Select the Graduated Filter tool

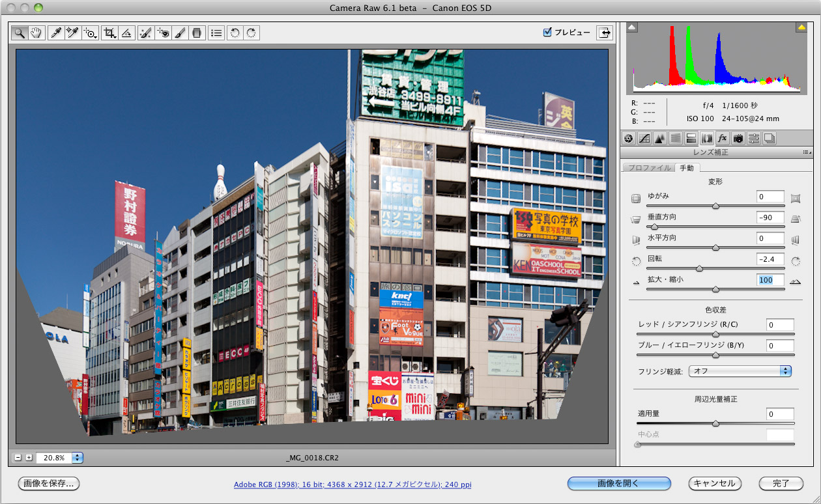pos(197,33)
